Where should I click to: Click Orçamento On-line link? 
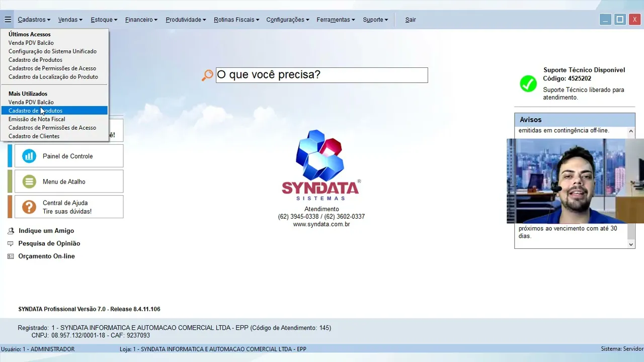(x=47, y=256)
